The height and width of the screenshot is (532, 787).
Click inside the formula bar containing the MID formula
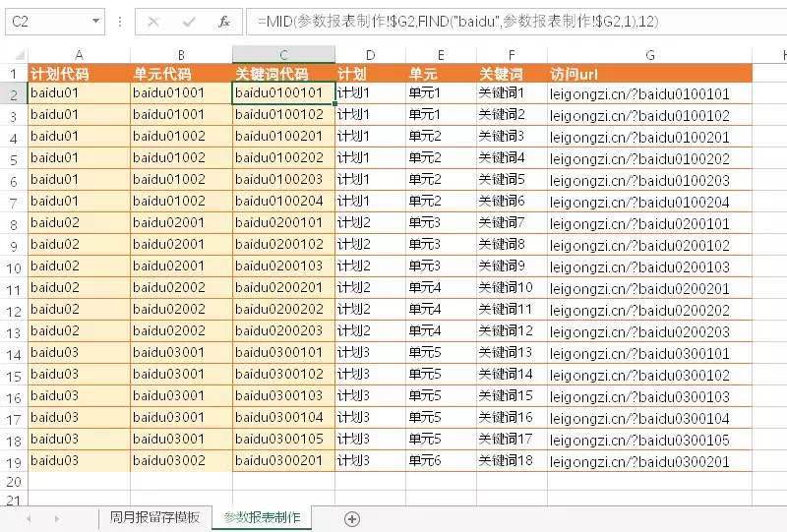[x=512, y=21]
